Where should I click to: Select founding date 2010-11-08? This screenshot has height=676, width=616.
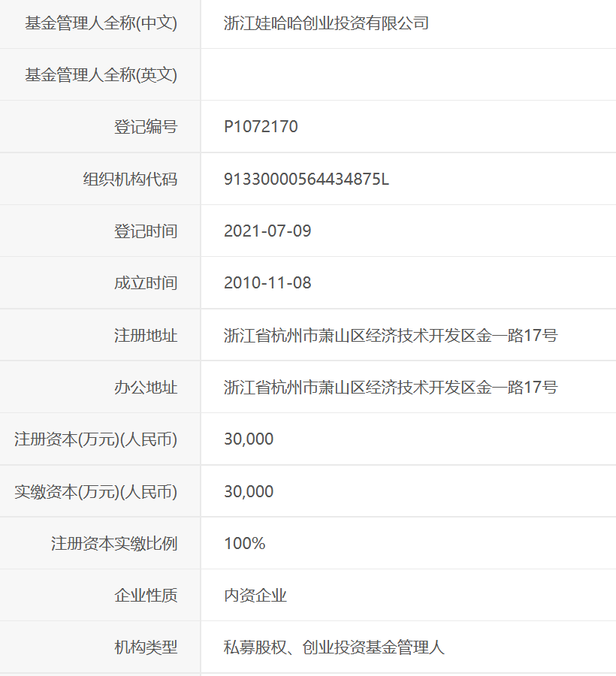click(267, 283)
